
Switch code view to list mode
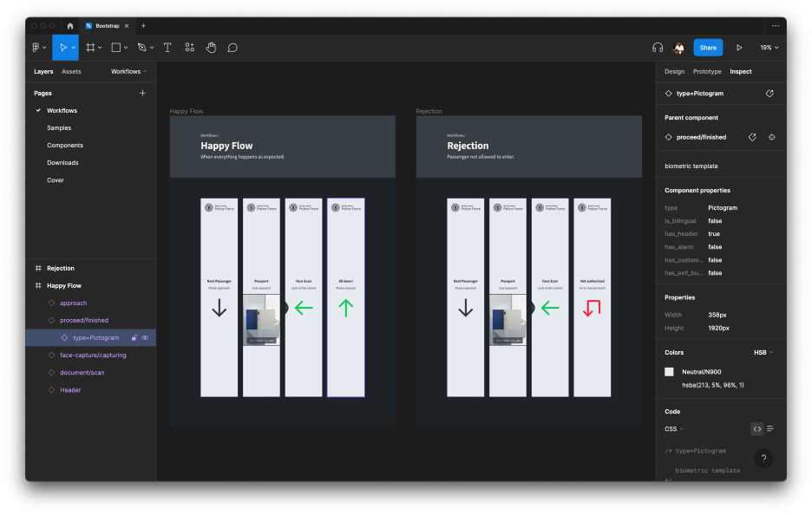click(770, 428)
